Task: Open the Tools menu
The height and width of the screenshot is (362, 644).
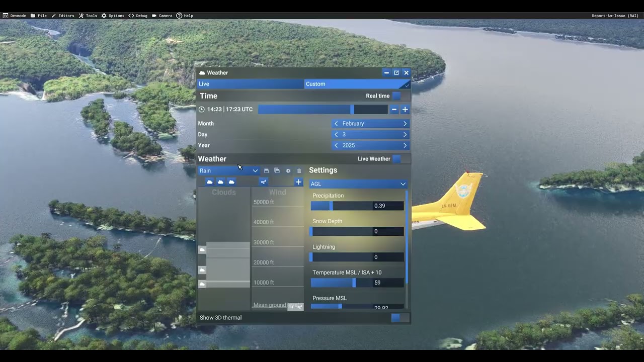Action: 88,16
